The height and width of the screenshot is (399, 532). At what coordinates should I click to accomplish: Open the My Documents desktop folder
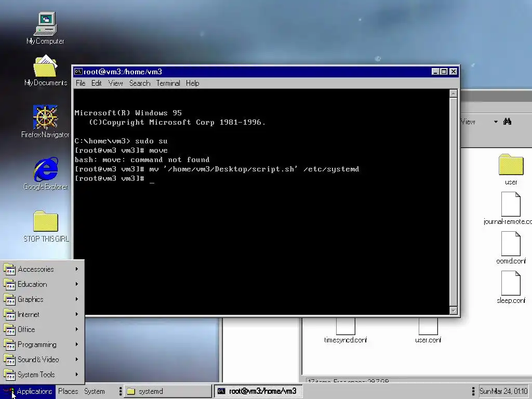(x=46, y=71)
